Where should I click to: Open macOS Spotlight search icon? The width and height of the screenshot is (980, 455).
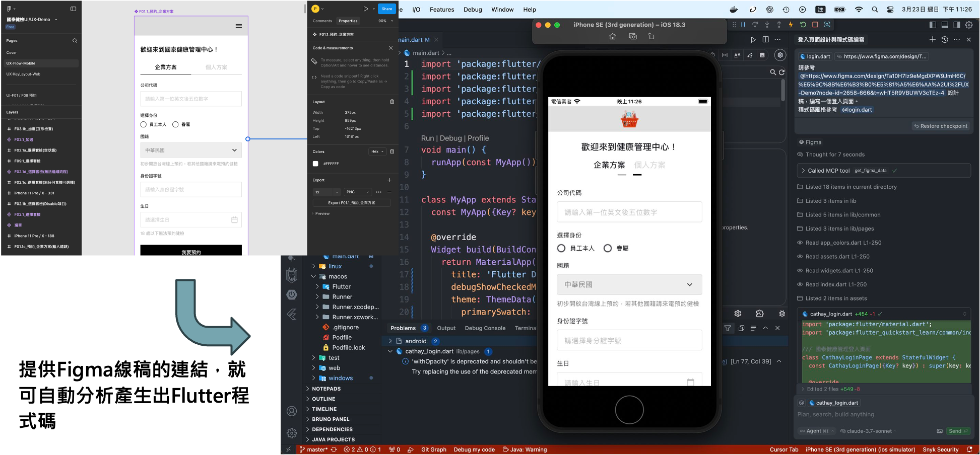(875, 10)
